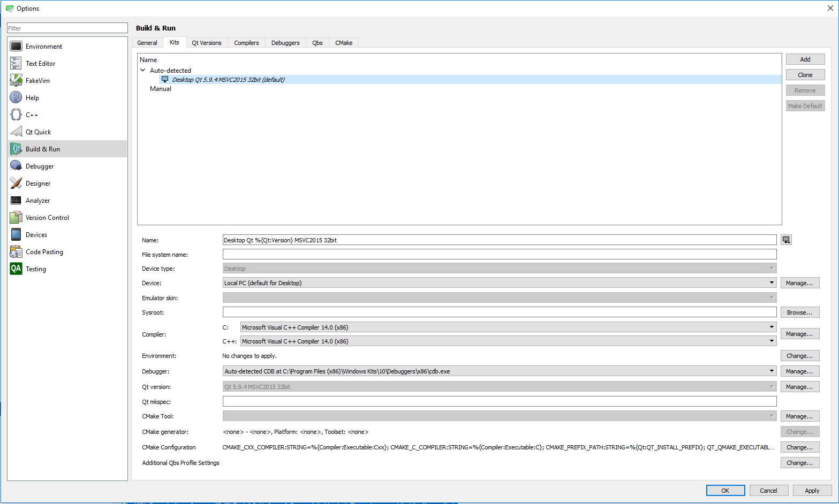Click the OK button
This screenshot has width=839, height=504.
pyautogui.click(x=725, y=491)
